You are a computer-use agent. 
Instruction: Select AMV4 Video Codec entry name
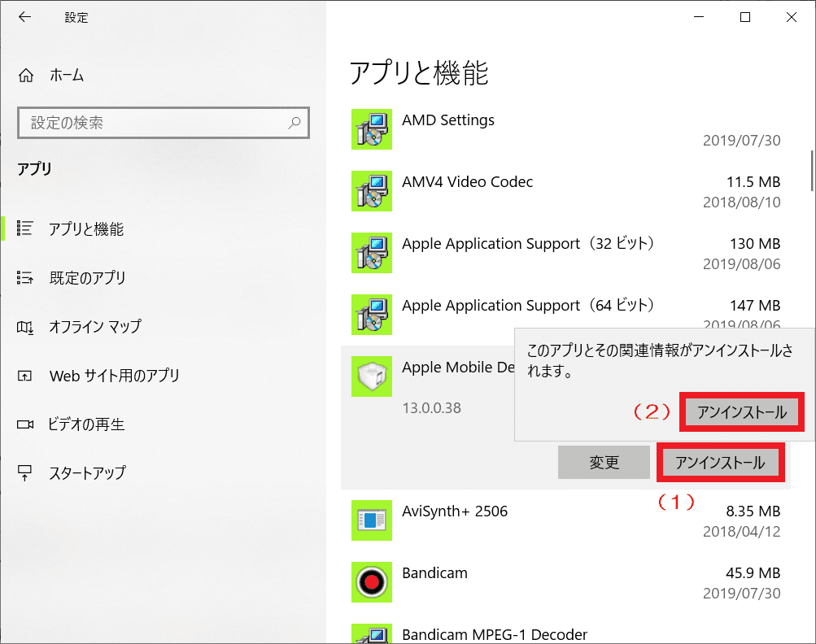467,182
